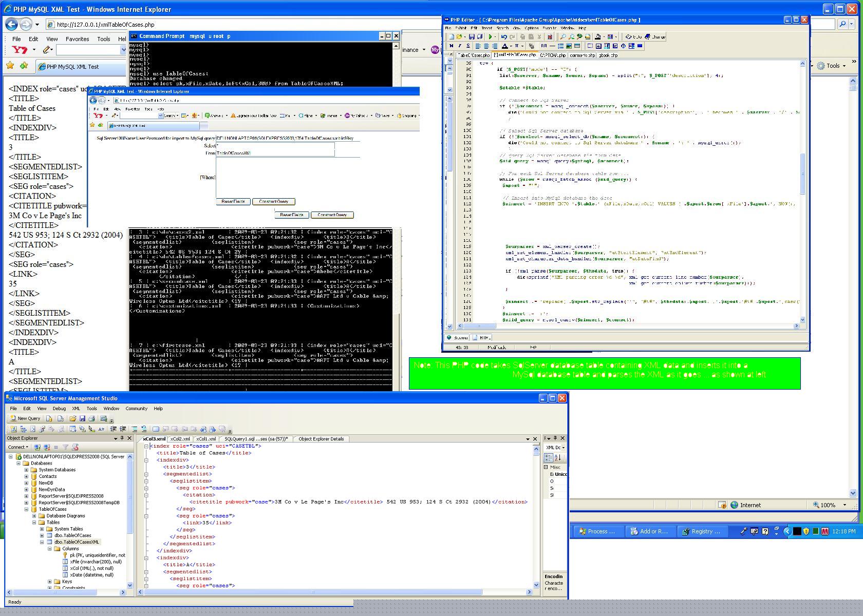Click taskbar clock showing 12:18 PM
The image size is (863, 616).
point(843,532)
